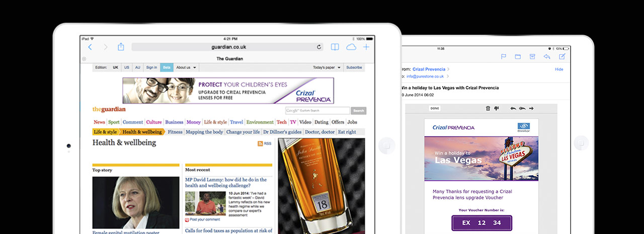
Task: Click forward arrow in email preview bar
Action: [x=531, y=108]
